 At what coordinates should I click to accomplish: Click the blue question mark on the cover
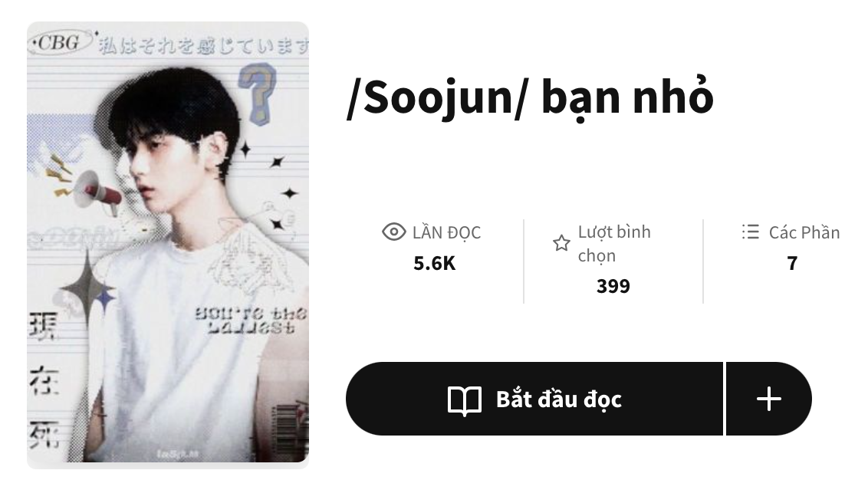click(258, 93)
